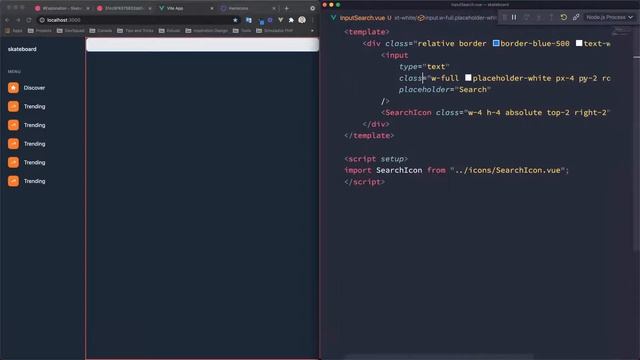Click the input.w-full breadcrumb segment
Viewport: 640px width, 360px height.
pos(460,18)
